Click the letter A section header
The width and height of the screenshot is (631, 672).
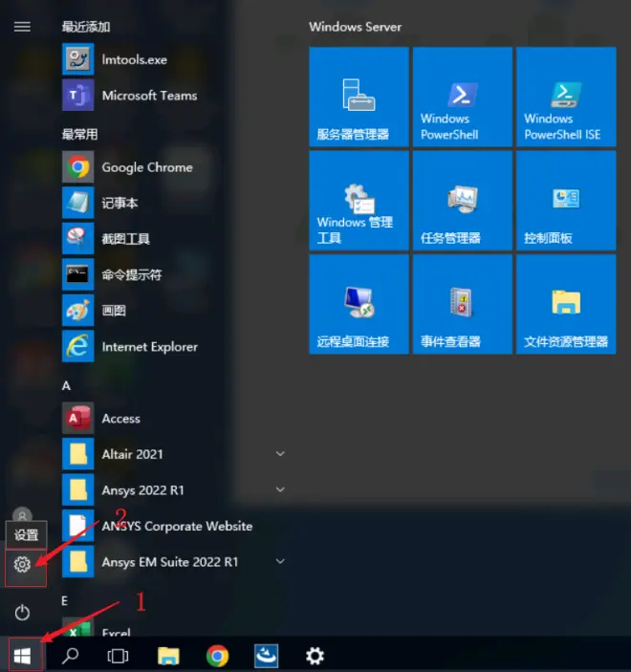click(x=66, y=386)
